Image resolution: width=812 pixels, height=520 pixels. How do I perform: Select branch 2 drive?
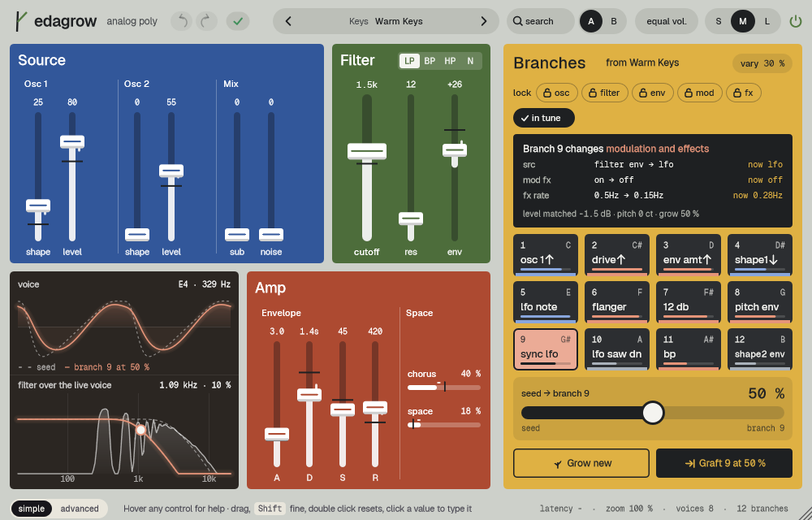(617, 255)
